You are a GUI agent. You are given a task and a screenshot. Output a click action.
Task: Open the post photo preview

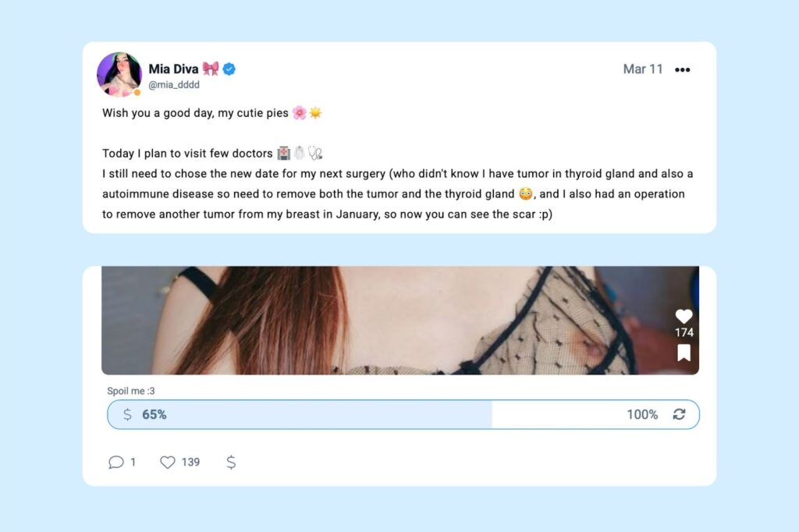[390, 320]
